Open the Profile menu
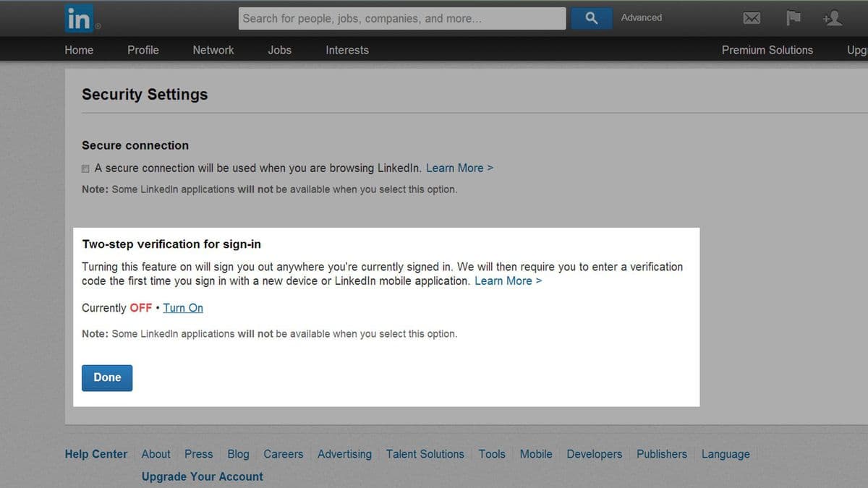Viewport: 868px width, 488px height. click(x=143, y=50)
